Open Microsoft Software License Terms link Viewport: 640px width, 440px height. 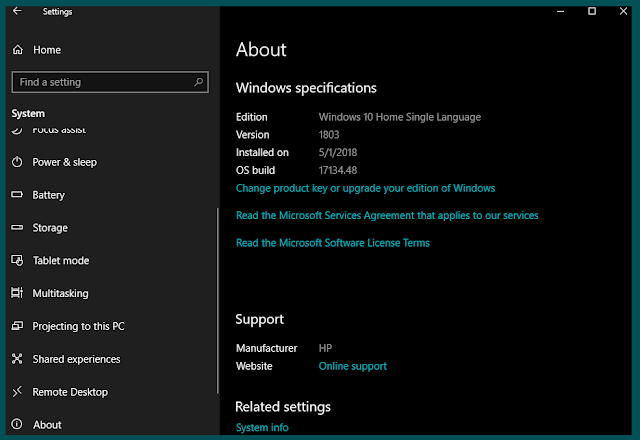coord(333,243)
